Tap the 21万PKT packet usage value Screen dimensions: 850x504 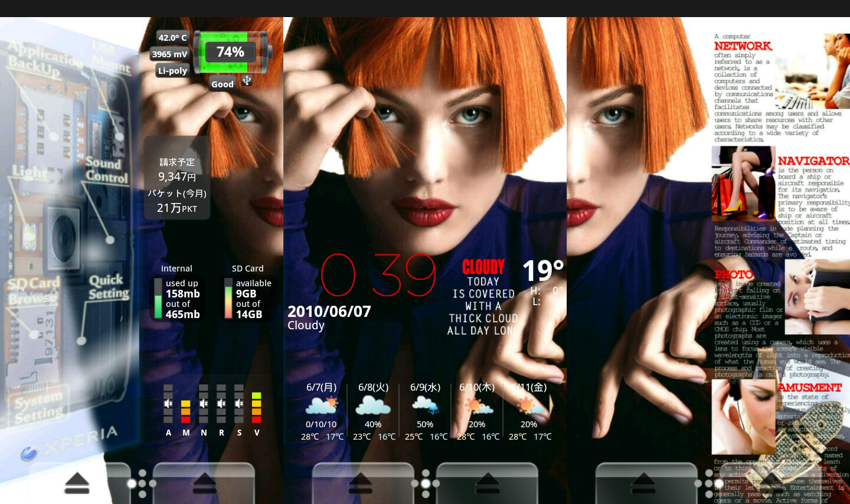pyautogui.click(x=177, y=208)
